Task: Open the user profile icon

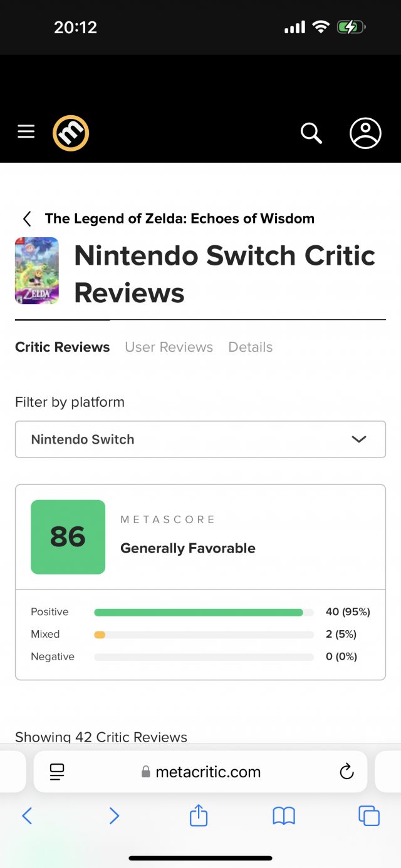Action: (365, 133)
